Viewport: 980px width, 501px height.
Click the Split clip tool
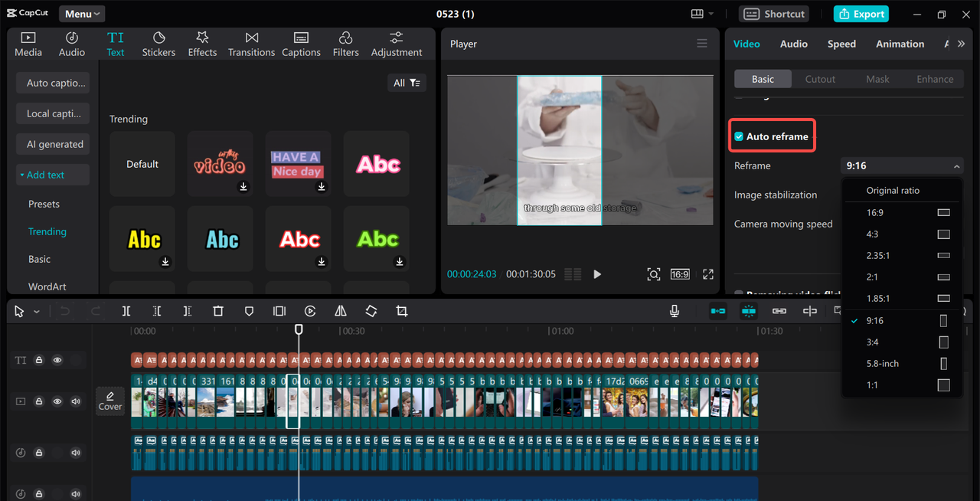click(126, 311)
